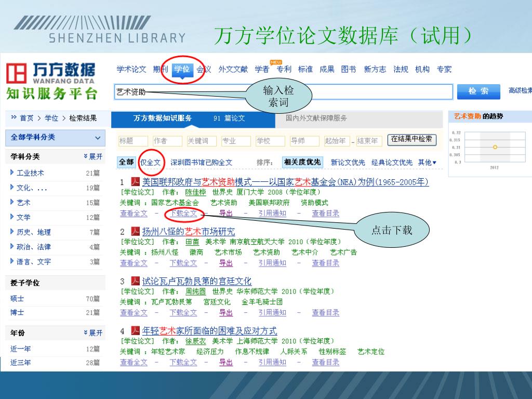532x399 pixels.
Task: Click 下载全文 for result 1
Action: coord(183,214)
